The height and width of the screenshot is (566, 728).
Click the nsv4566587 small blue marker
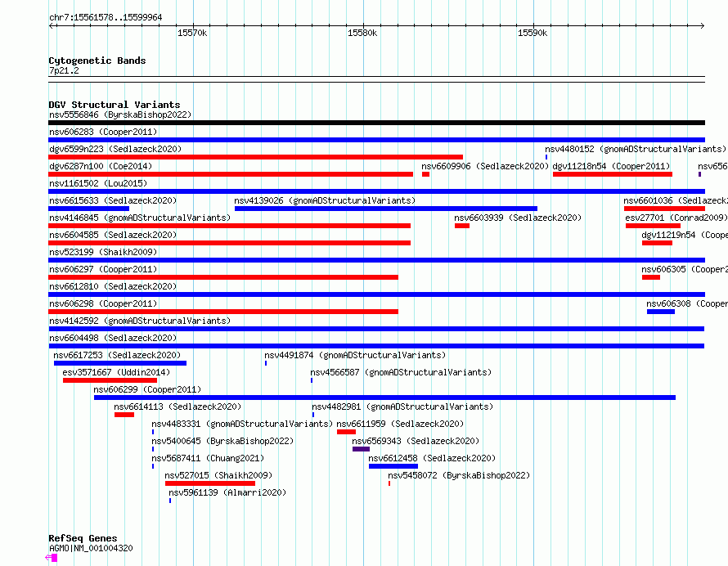click(312, 380)
